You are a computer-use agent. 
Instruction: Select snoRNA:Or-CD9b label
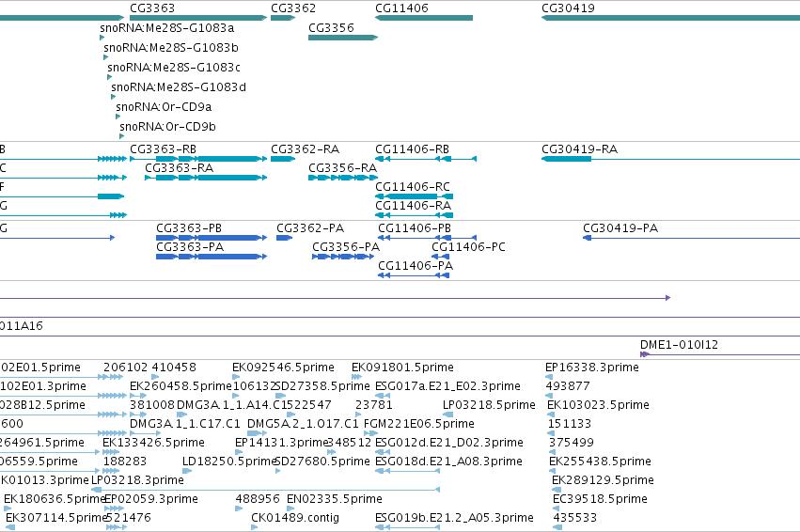coord(167,127)
